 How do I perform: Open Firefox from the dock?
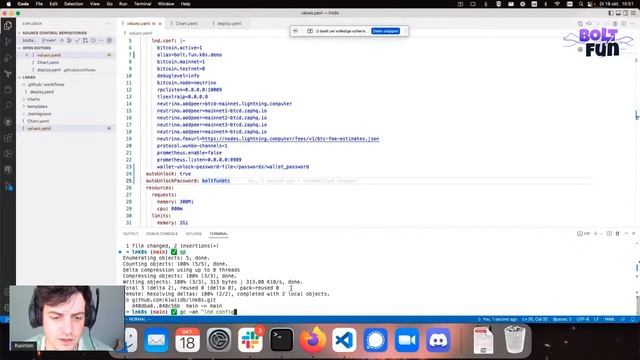(x=313, y=340)
